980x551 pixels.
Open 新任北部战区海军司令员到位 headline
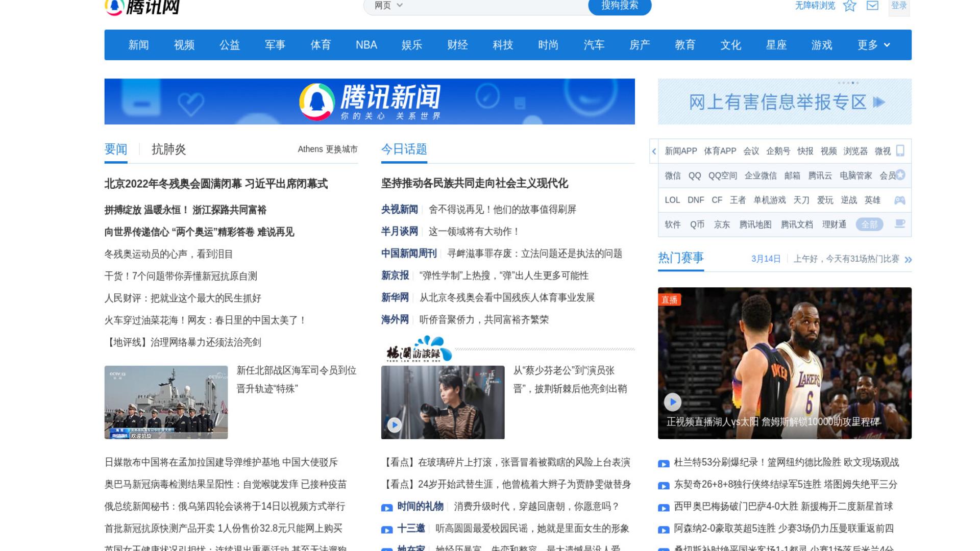point(297,380)
